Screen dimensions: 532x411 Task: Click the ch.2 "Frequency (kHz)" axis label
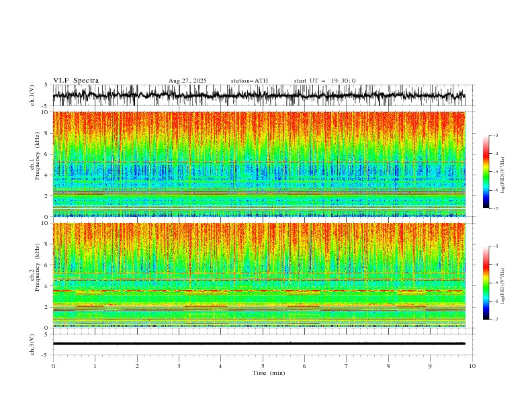pyautogui.click(x=38, y=267)
